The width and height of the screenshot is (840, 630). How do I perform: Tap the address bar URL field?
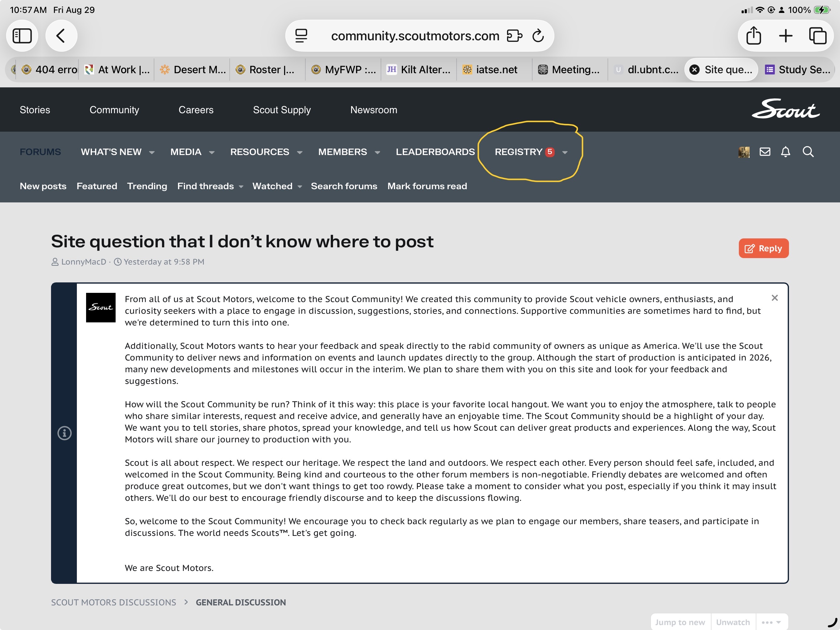[415, 36]
